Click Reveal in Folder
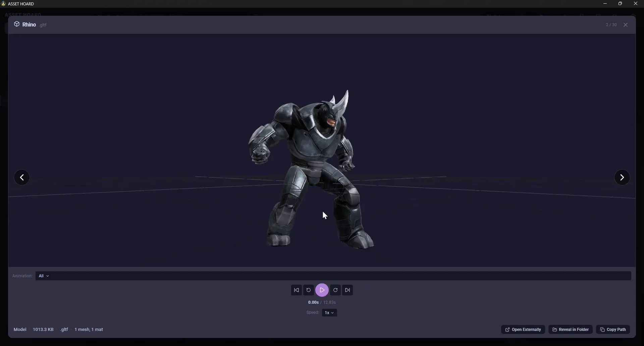The image size is (644, 346). click(571, 330)
